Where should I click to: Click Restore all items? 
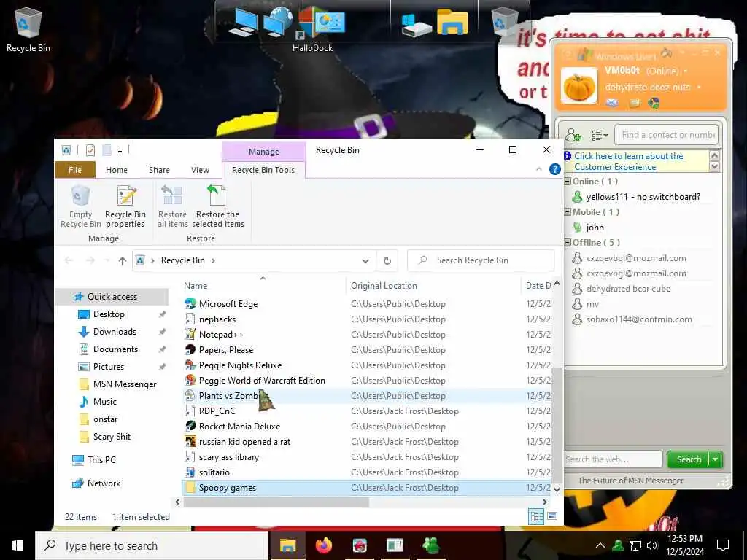172,206
